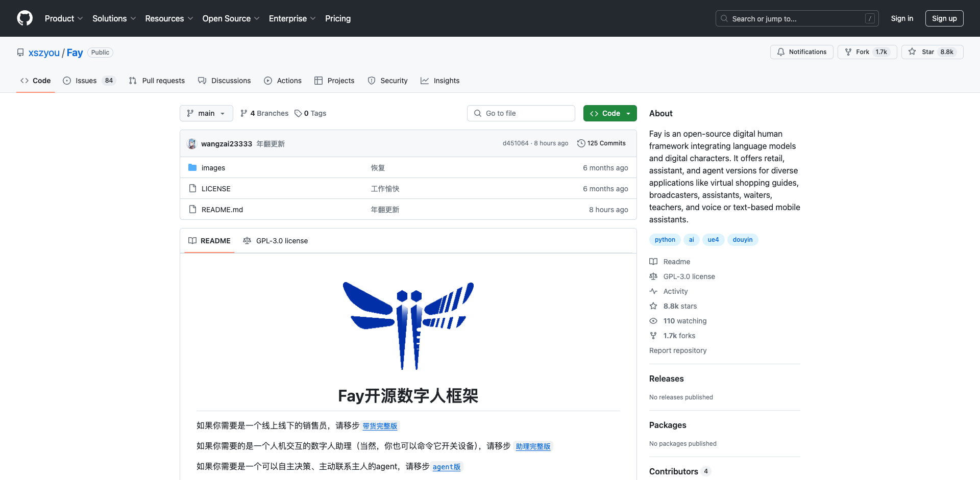The height and width of the screenshot is (480, 980).
Task: Click the repository book icon beside xszyou
Action: [20, 53]
